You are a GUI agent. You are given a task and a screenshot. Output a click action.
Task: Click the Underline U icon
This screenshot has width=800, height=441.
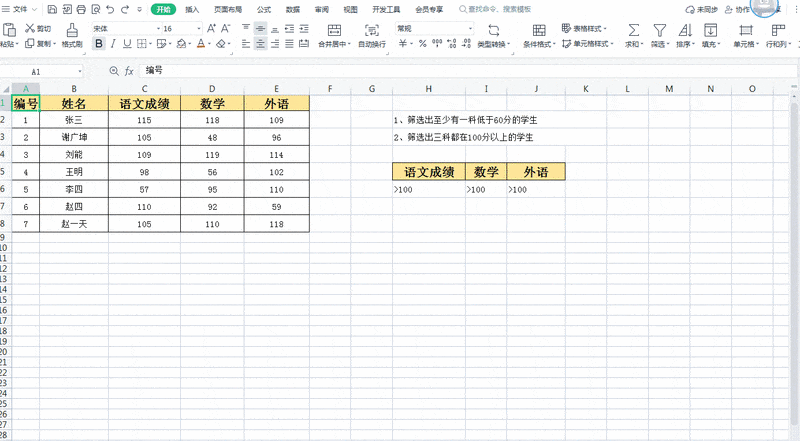pyautogui.click(x=127, y=44)
